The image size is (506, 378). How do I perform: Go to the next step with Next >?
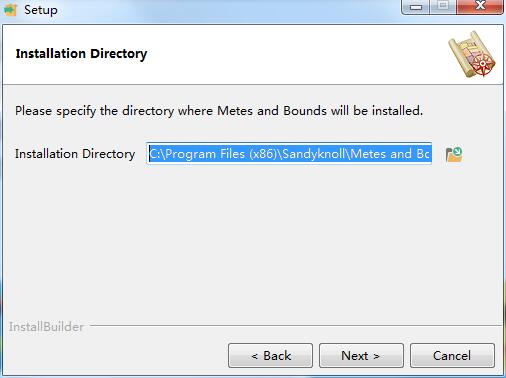pos(361,356)
